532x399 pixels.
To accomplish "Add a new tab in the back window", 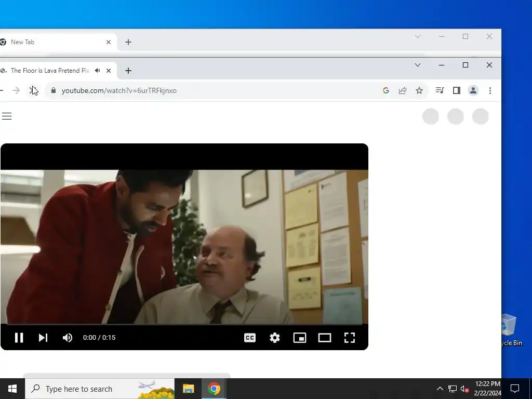I will 128,42.
